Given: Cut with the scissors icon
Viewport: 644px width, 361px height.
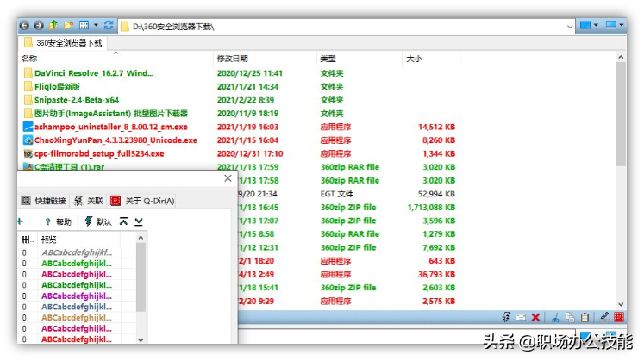Looking at the screenshot, I should pyautogui.click(x=555, y=317).
